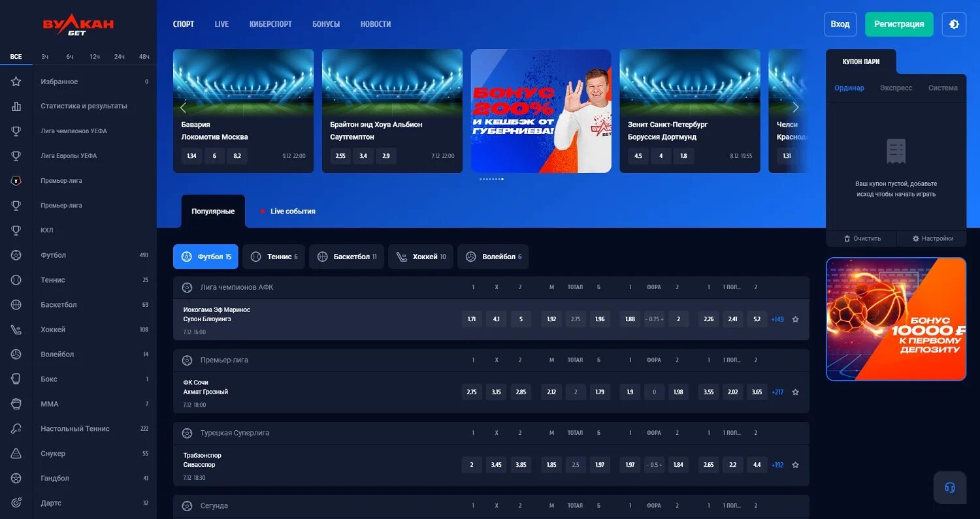Viewport: 980px width, 519px height.
Task: Select Экспресс bet type
Action: (x=896, y=88)
